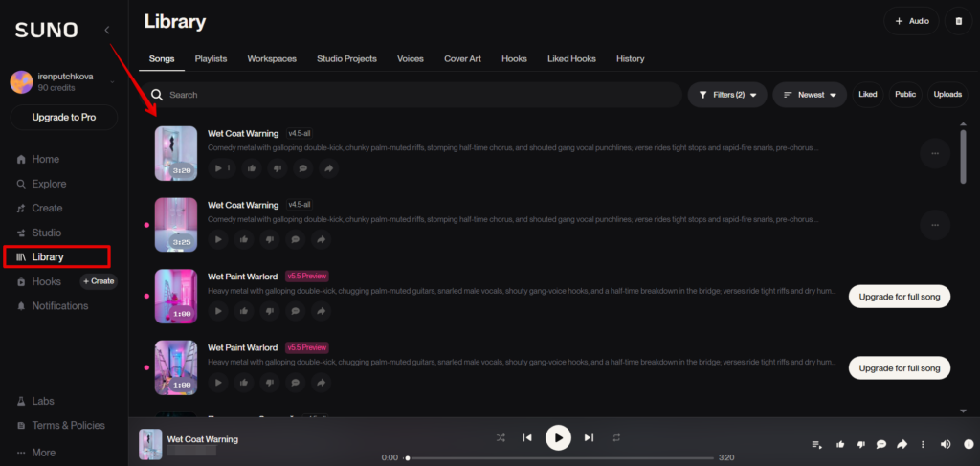Open Terms & Policies link

pyautogui.click(x=60, y=426)
